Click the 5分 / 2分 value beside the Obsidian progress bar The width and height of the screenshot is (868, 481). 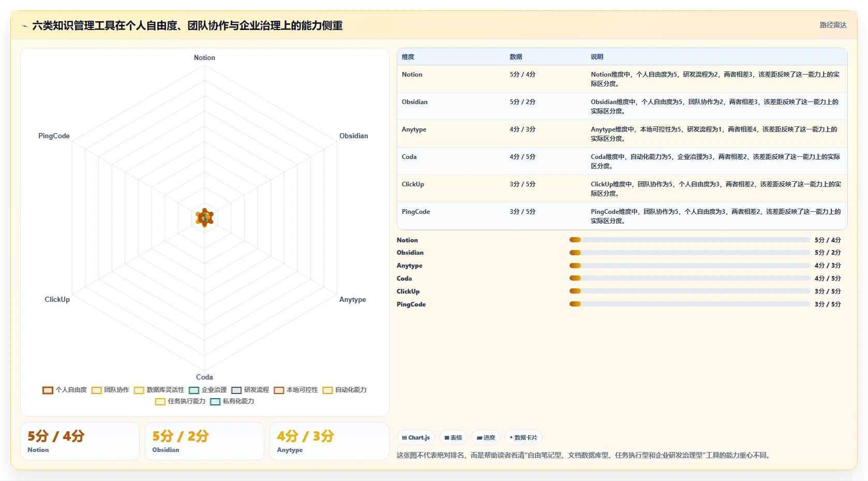coord(828,253)
